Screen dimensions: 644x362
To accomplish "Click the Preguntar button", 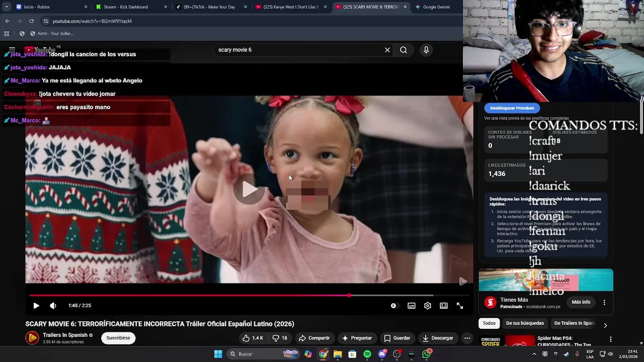I will (x=357, y=338).
